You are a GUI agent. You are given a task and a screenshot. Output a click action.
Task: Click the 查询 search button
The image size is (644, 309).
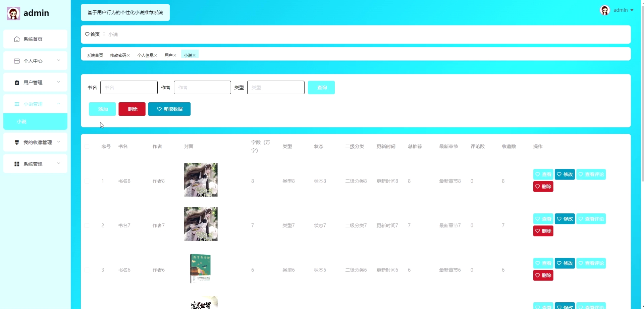click(x=321, y=88)
